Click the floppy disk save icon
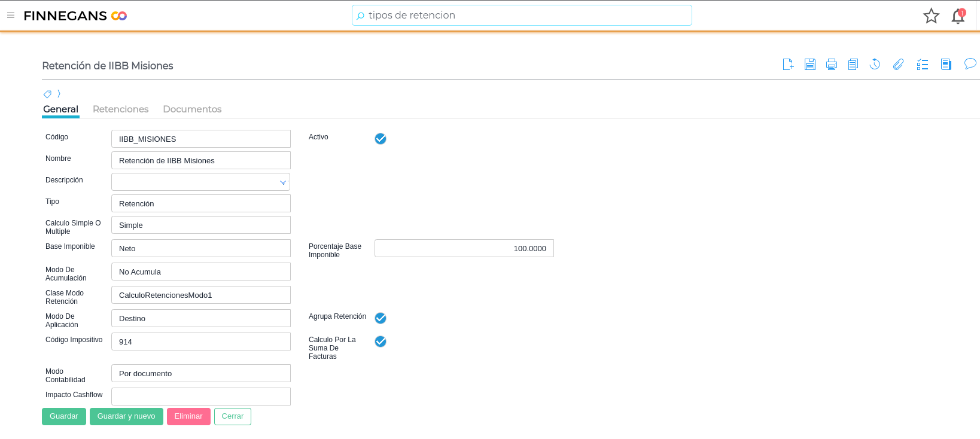This screenshot has width=980, height=439. (810, 65)
